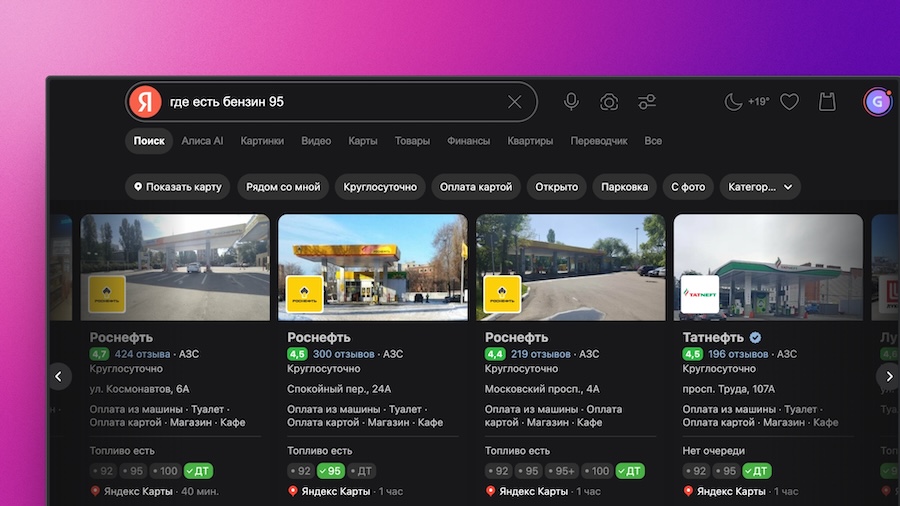This screenshot has width=900, height=506.
Task: Switch to Переводчик tab
Action: click(x=599, y=141)
